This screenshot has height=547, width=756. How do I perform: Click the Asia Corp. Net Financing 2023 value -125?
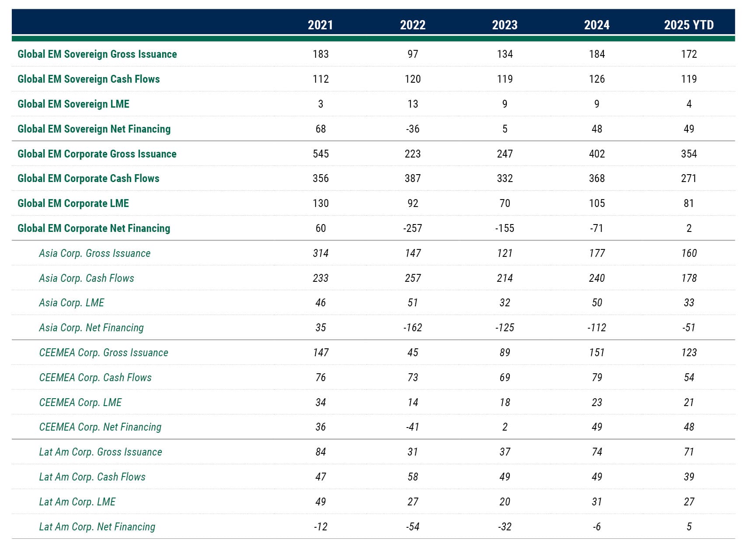(x=505, y=327)
